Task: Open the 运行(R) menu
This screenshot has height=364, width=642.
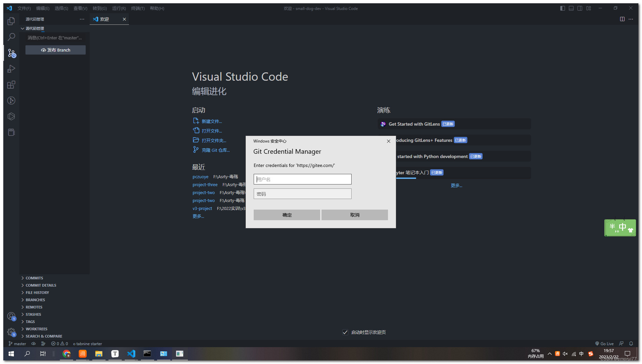Action: tap(119, 8)
